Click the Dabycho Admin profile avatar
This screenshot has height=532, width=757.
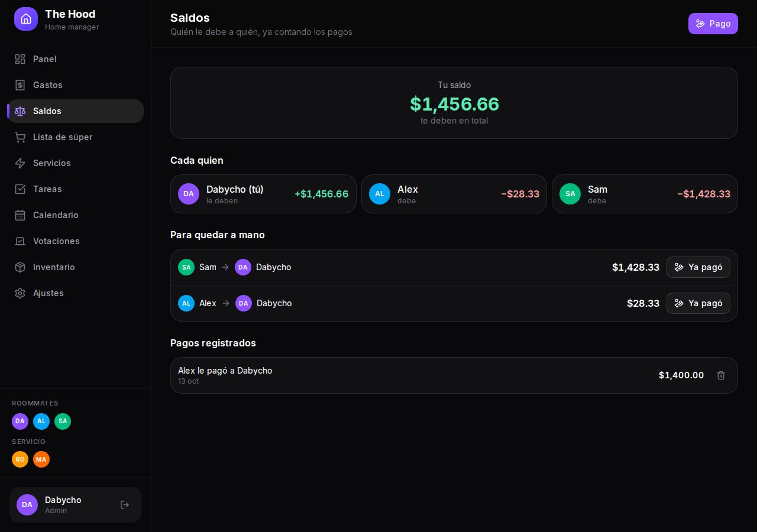(x=27, y=505)
